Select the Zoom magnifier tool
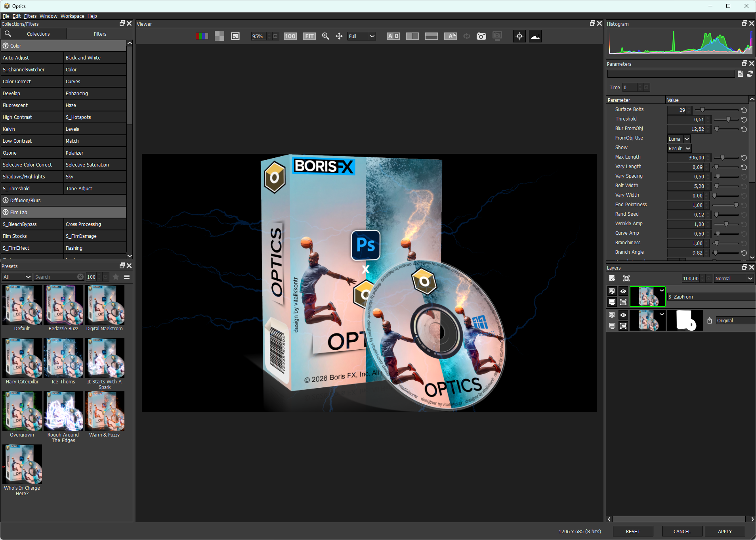This screenshot has width=756, height=540. [326, 36]
